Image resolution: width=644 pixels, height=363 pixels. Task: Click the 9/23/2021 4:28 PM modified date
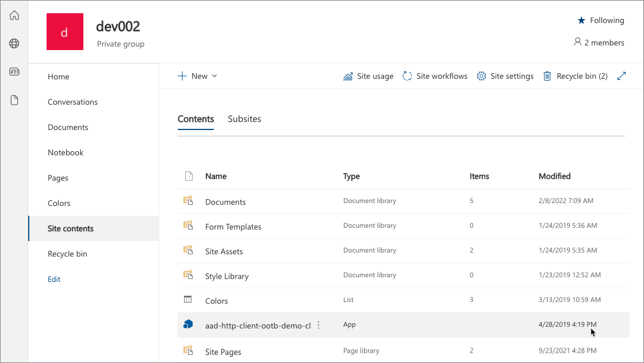[x=568, y=351]
